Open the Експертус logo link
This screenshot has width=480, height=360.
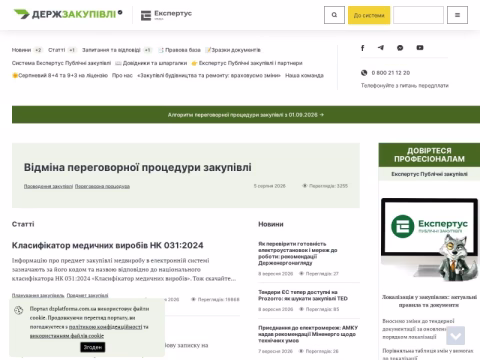click(x=166, y=15)
